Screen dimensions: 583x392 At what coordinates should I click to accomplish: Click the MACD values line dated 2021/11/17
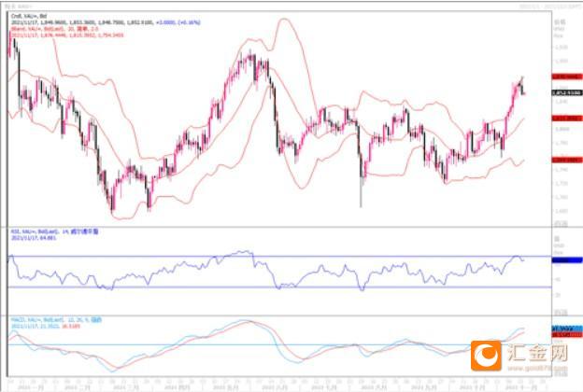46,327
